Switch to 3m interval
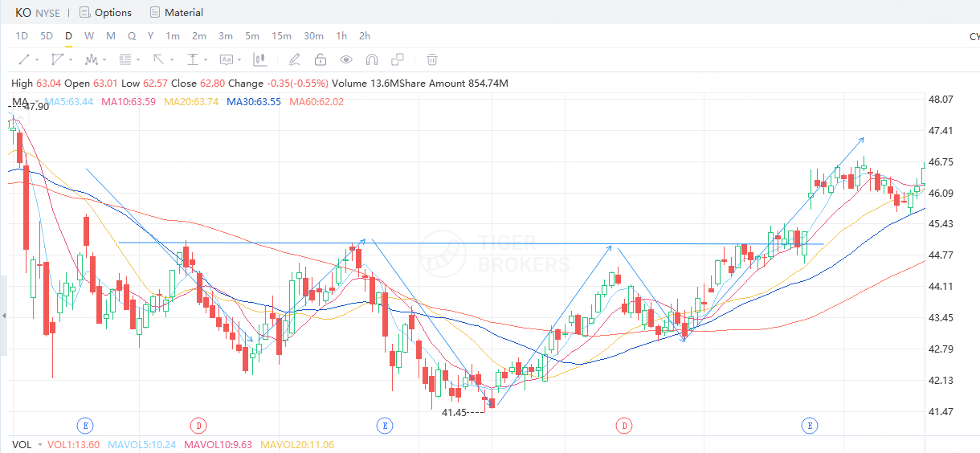Screen dimensions: 980x453 click(x=226, y=36)
